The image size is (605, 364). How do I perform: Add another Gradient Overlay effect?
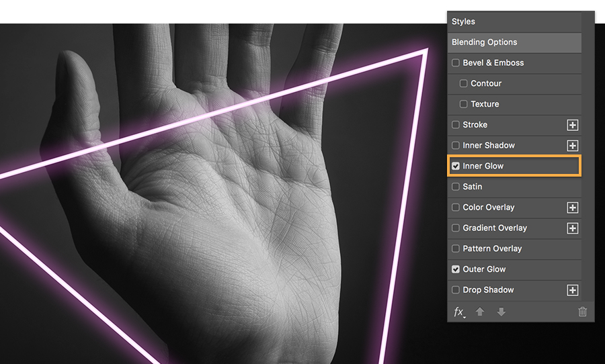click(572, 228)
